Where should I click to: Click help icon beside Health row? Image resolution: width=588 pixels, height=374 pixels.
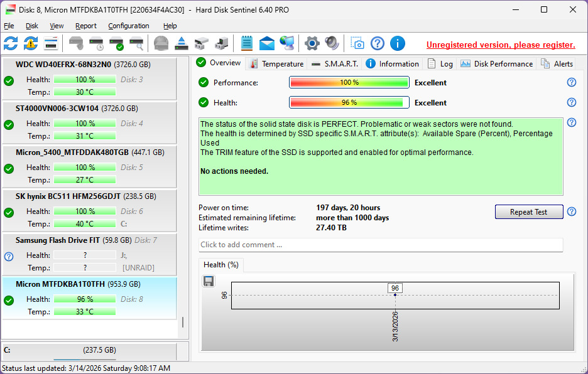572,102
